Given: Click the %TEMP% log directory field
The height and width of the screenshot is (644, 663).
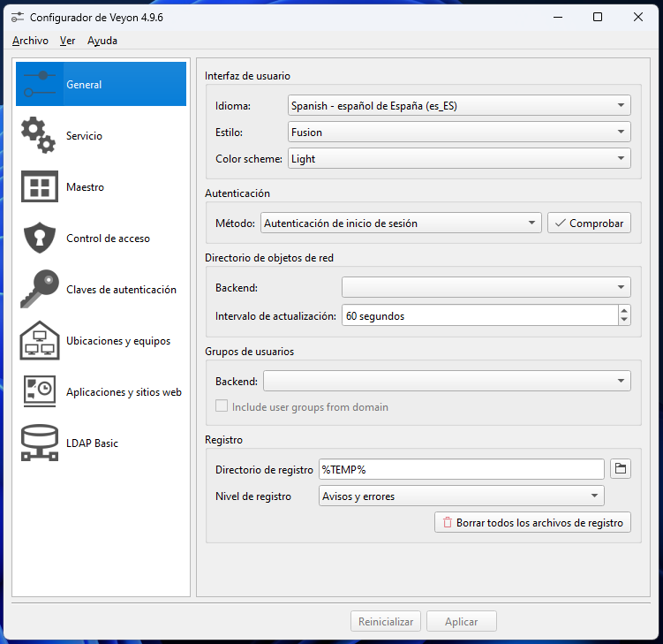Looking at the screenshot, I should click(461, 469).
